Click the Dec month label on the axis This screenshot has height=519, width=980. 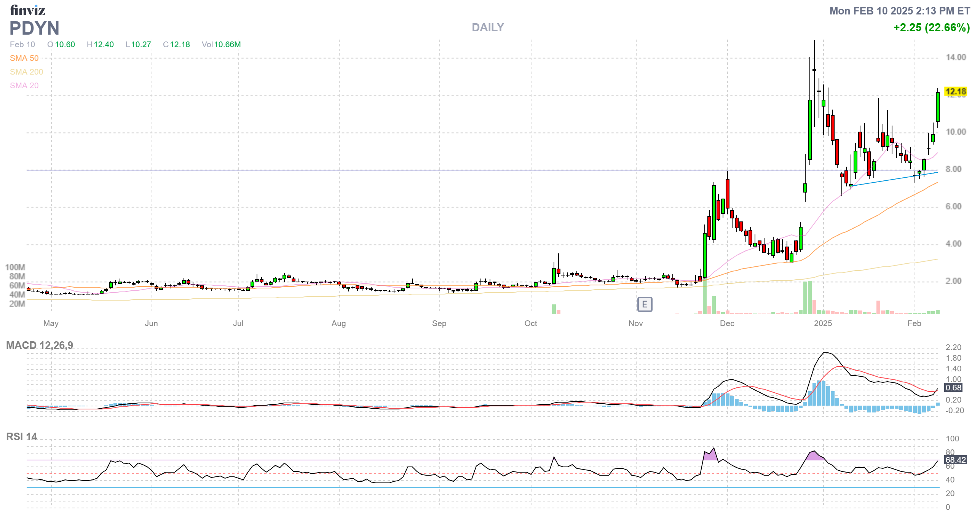click(x=727, y=323)
